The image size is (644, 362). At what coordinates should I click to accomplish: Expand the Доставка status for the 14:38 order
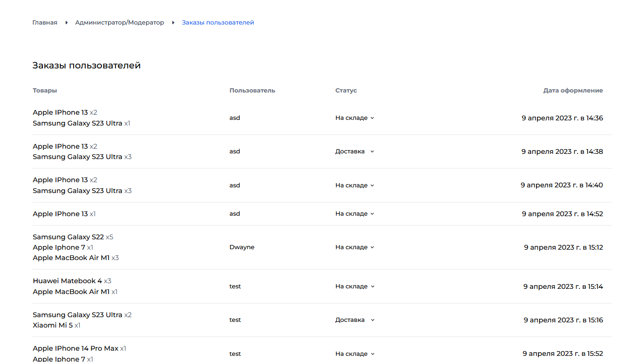click(354, 151)
